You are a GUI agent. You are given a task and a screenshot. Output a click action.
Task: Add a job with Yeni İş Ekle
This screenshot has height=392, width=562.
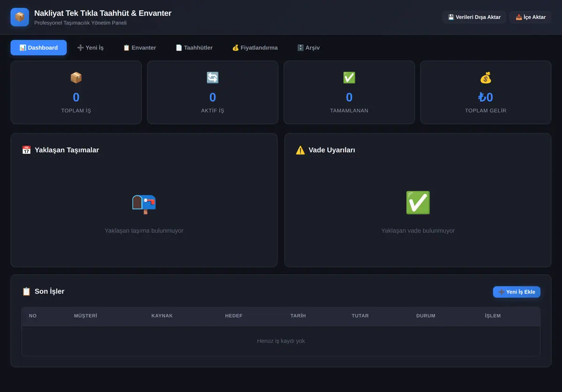[x=517, y=292]
